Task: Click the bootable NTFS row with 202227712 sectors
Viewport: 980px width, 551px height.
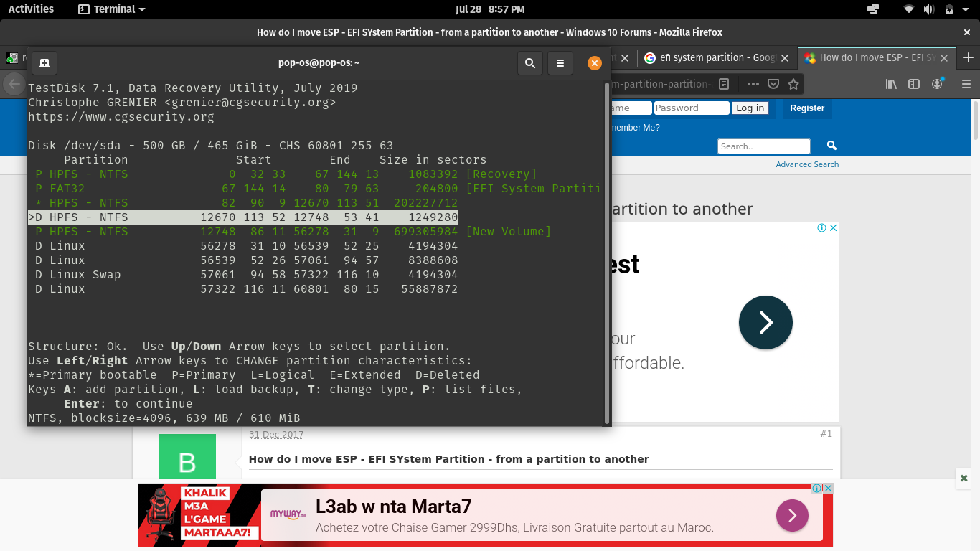Action: click(247, 203)
